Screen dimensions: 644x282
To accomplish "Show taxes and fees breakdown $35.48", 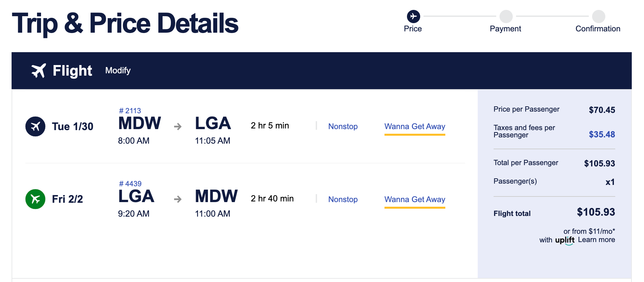I will pos(602,134).
